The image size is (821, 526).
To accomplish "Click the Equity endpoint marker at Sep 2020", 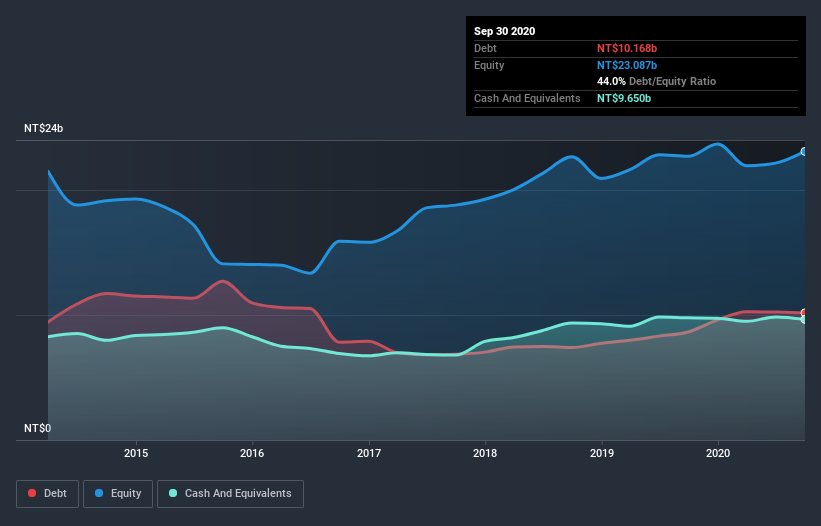I will pos(804,152).
